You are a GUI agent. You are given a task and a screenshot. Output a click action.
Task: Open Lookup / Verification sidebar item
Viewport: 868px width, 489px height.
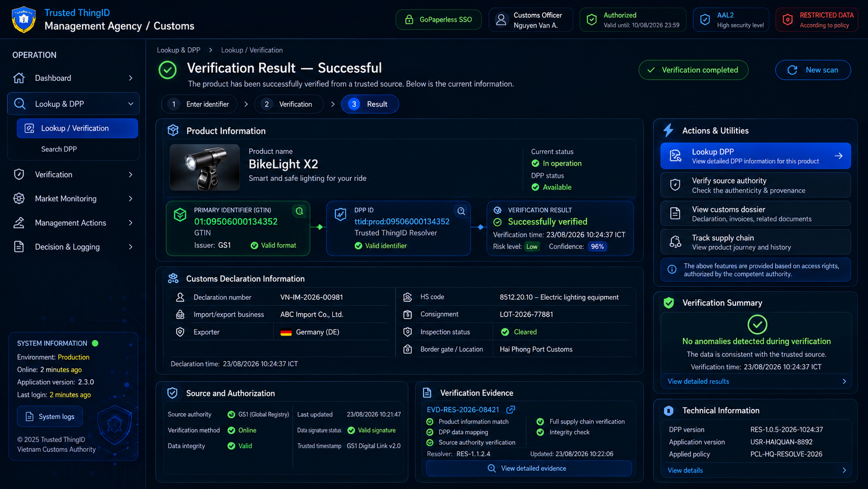point(77,128)
